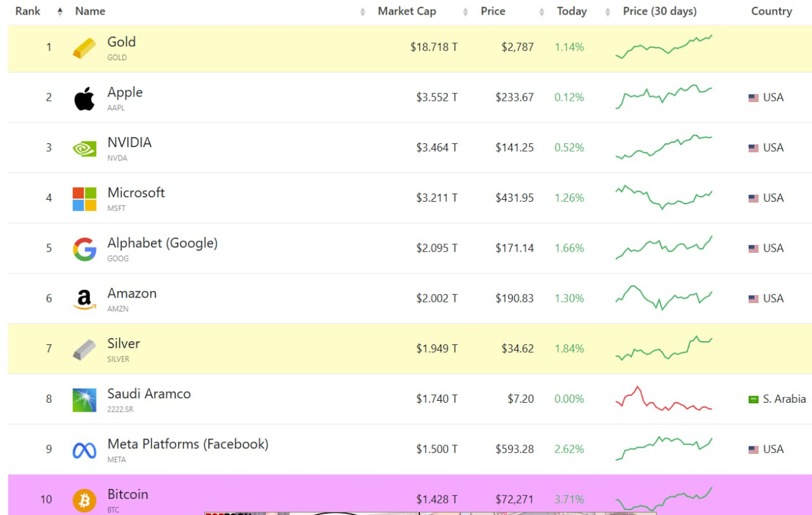Sort by Rank using its sort arrows

60,11
